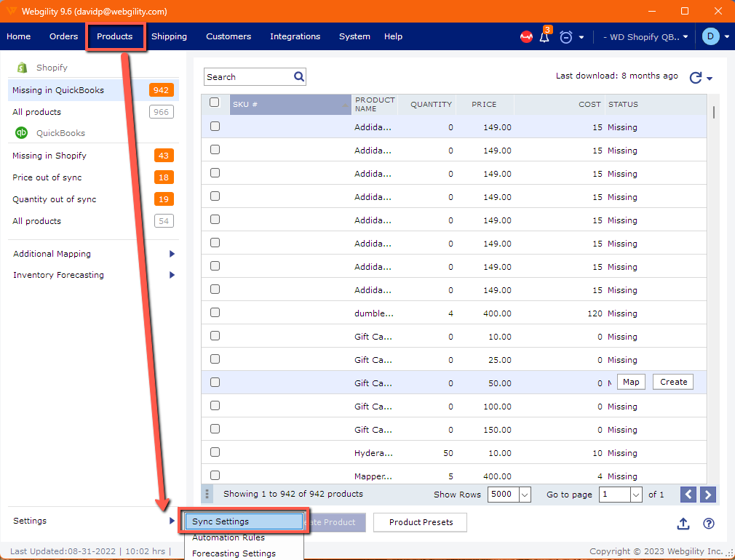
Task: Open the refresh options dropdown arrow
Action: coord(710,79)
